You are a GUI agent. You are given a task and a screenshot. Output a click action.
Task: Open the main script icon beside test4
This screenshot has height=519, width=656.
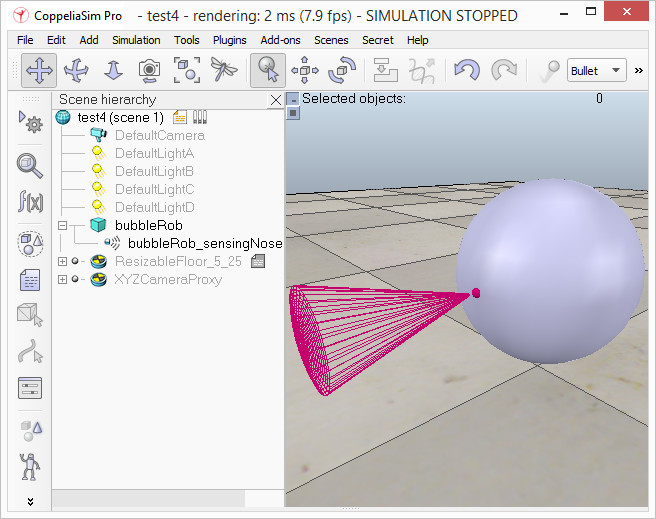coord(180,117)
